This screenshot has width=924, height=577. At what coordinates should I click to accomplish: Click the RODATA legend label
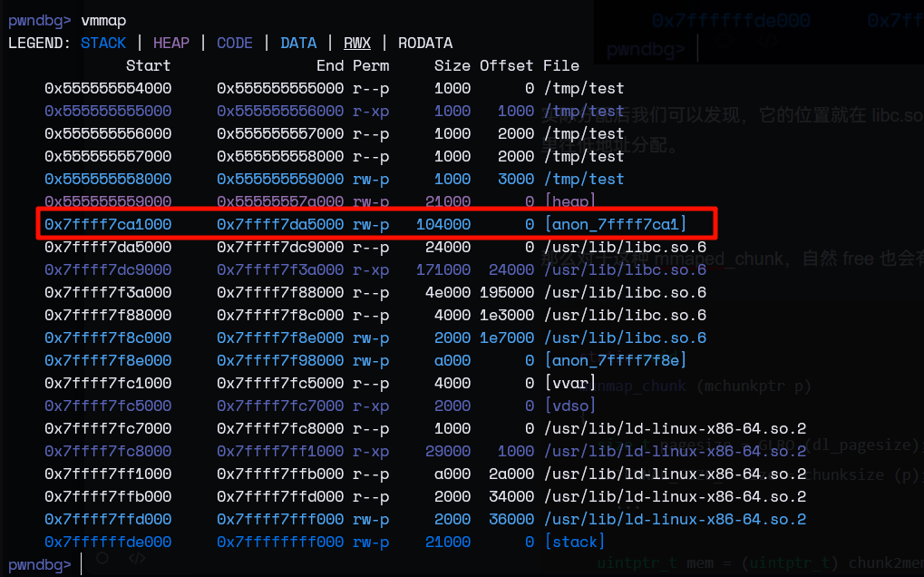point(425,43)
